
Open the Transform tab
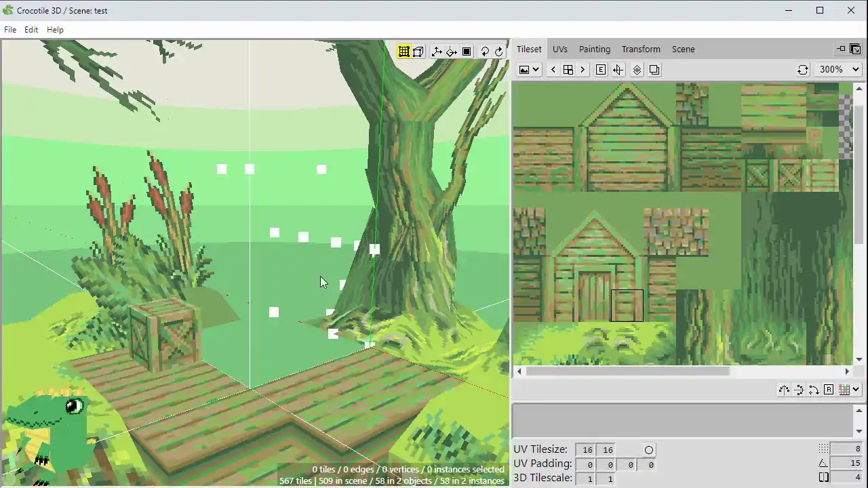tap(641, 49)
